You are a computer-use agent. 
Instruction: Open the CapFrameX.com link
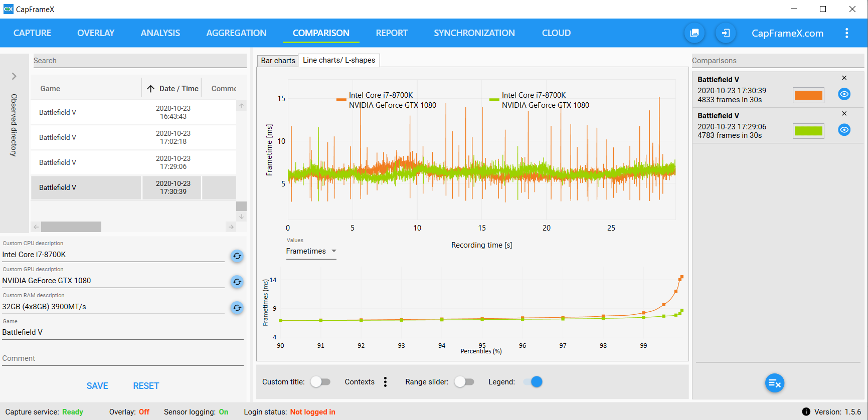[x=787, y=33]
